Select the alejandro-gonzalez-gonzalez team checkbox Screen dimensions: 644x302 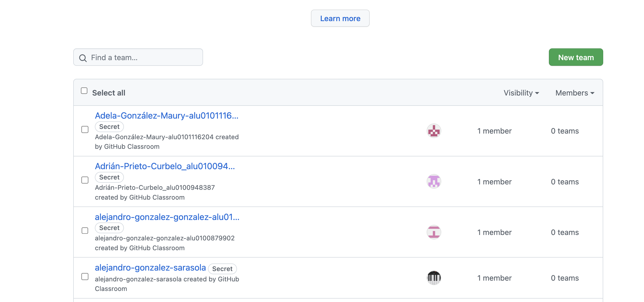(x=85, y=231)
